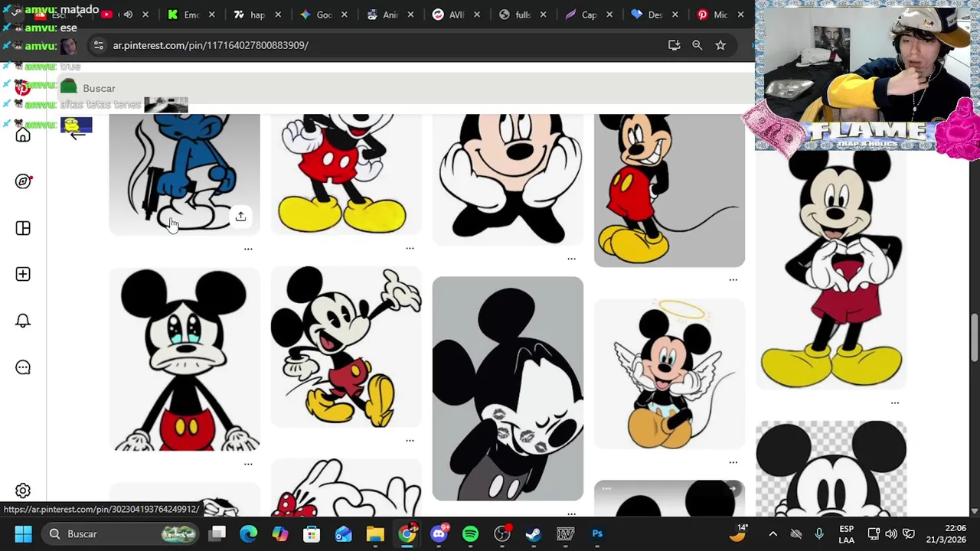Open Discord from the taskbar
The image size is (980, 551).
(x=439, y=533)
